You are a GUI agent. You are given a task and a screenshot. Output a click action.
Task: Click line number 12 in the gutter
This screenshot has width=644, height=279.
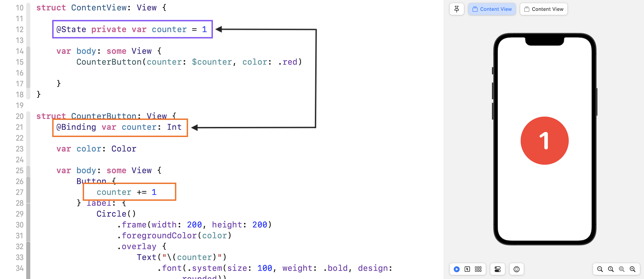click(x=19, y=30)
